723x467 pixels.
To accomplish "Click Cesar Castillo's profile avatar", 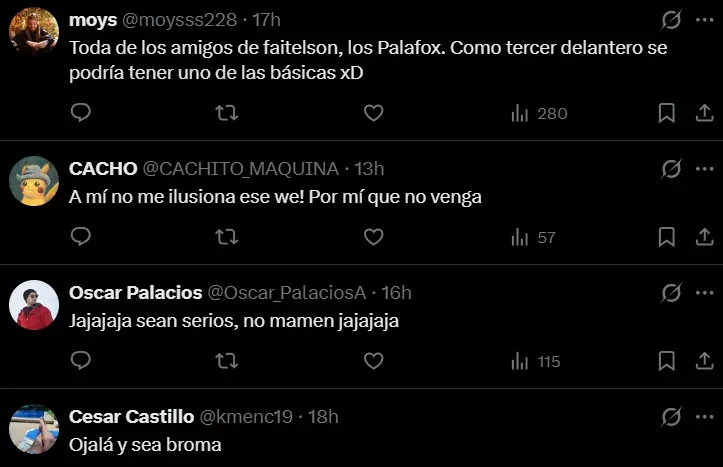I will tap(34, 430).
